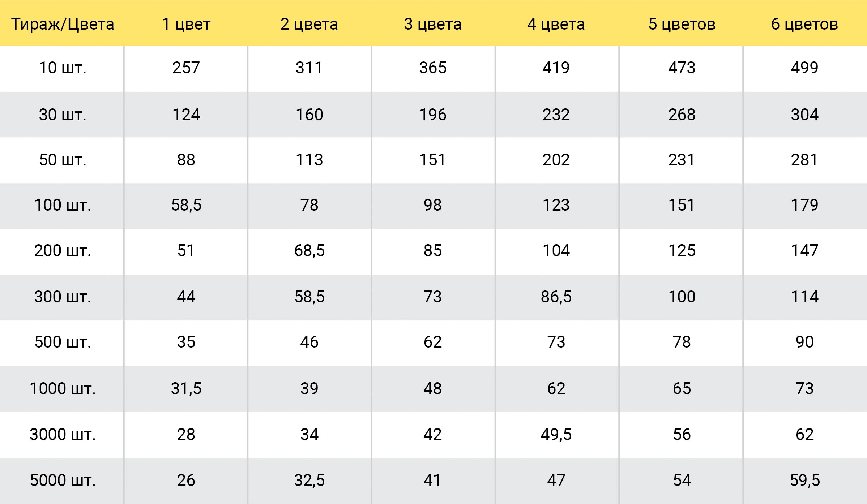Click the 32,5 price cell

click(309, 480)
